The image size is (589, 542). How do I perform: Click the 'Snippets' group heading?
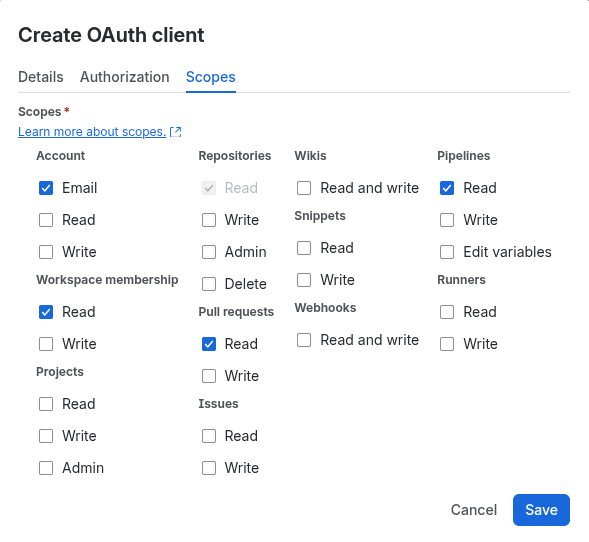click(x=320, y=216)
